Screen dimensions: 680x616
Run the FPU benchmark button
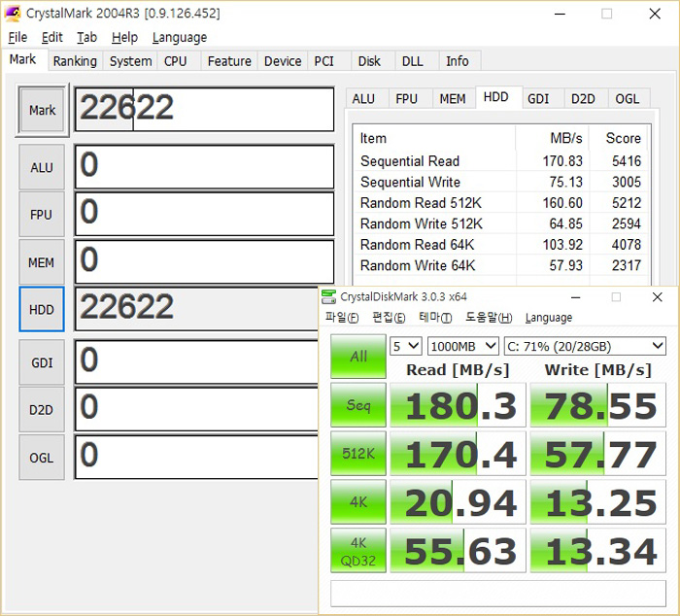[42, 215]
